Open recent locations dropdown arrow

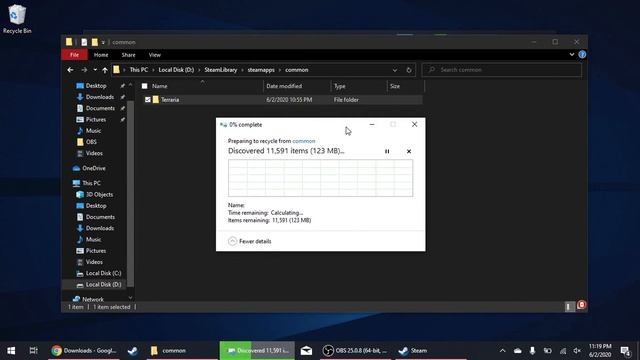[95, 70]
